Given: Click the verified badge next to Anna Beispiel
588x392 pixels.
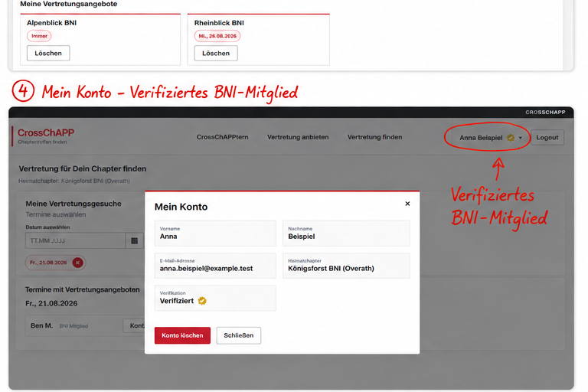Looking at the screenshot, I should pos(511,138).
